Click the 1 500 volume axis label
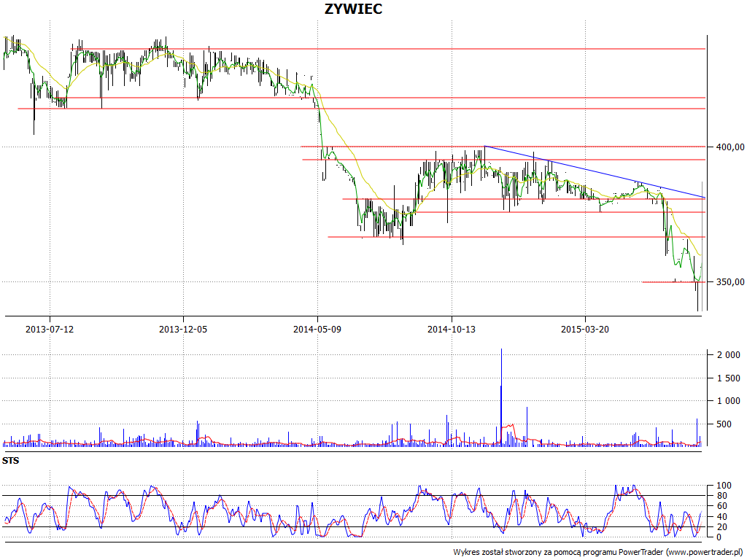 click(x=729, y=378)
